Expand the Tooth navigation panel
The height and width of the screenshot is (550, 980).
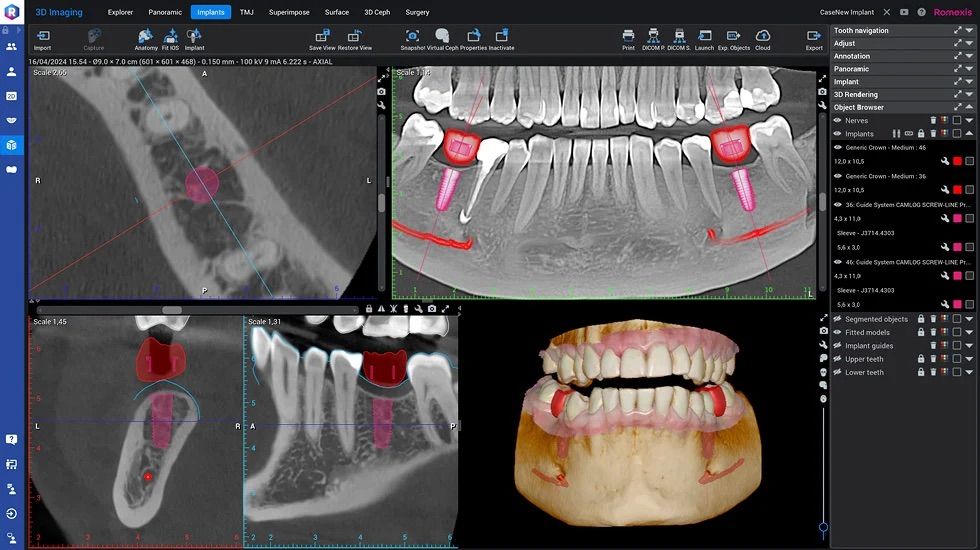point(969,31)
